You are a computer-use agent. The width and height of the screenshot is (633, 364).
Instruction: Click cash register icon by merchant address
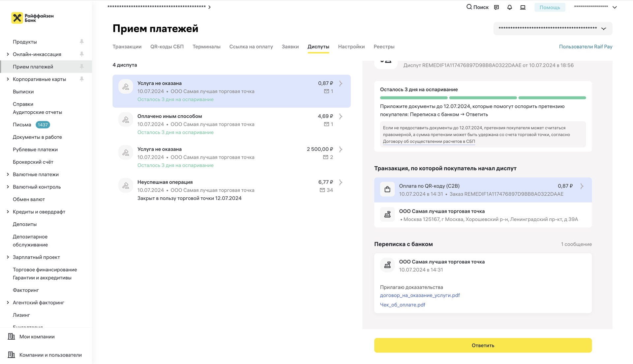[387, 214]
